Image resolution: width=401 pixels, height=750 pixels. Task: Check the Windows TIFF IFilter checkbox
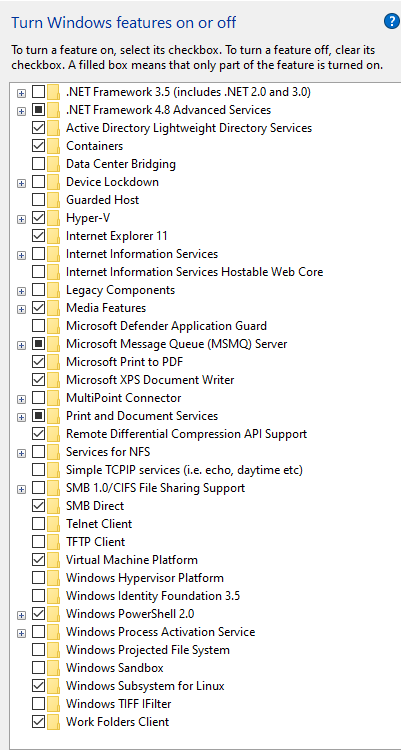pyautogui.click(x=39, y=704)
